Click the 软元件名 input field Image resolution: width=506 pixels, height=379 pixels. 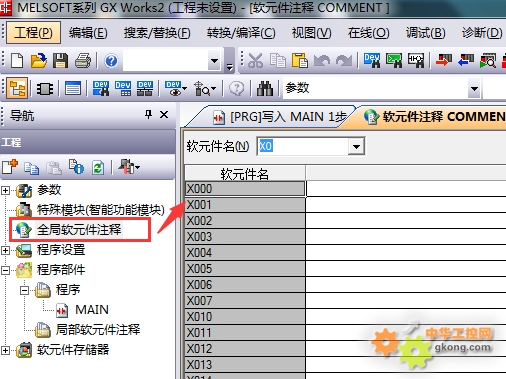tap(303, 146)
